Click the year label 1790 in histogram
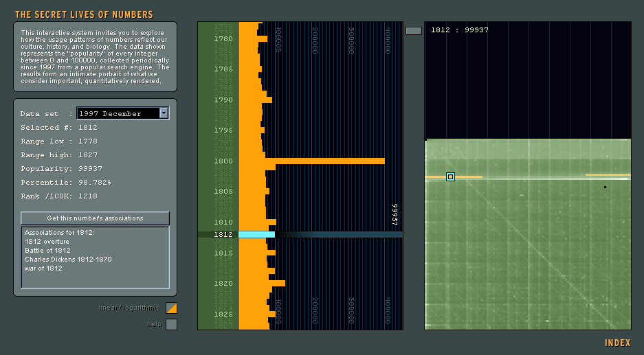The height and width of the screenshot is (355, 644). coord(223,100)
